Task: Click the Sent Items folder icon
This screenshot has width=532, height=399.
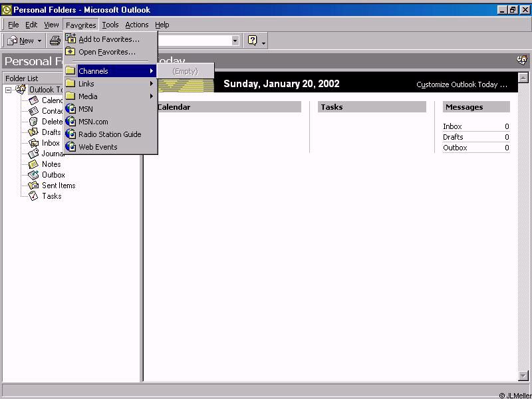Action: pos(33,186)
